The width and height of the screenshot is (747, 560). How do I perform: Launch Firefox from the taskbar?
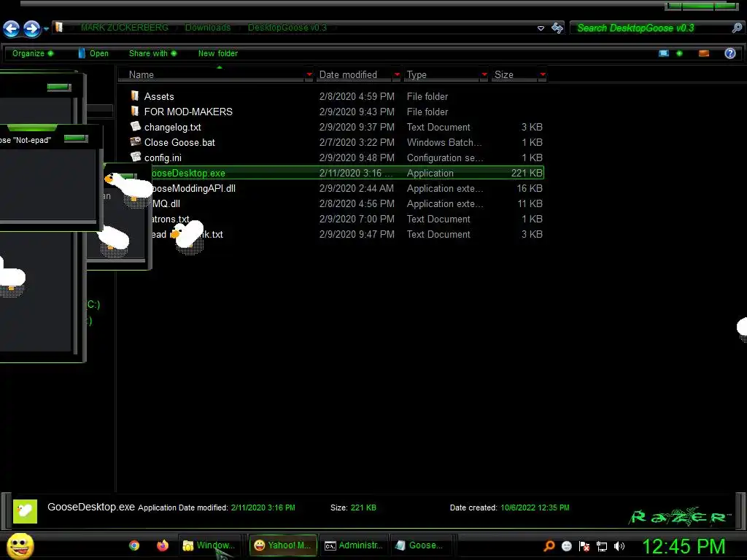point(163,545)
